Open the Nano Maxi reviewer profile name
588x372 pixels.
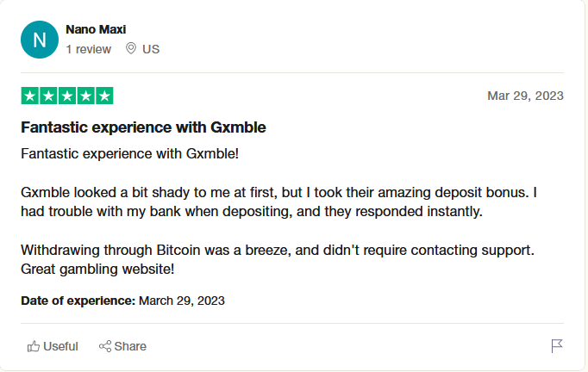(96, 30)
